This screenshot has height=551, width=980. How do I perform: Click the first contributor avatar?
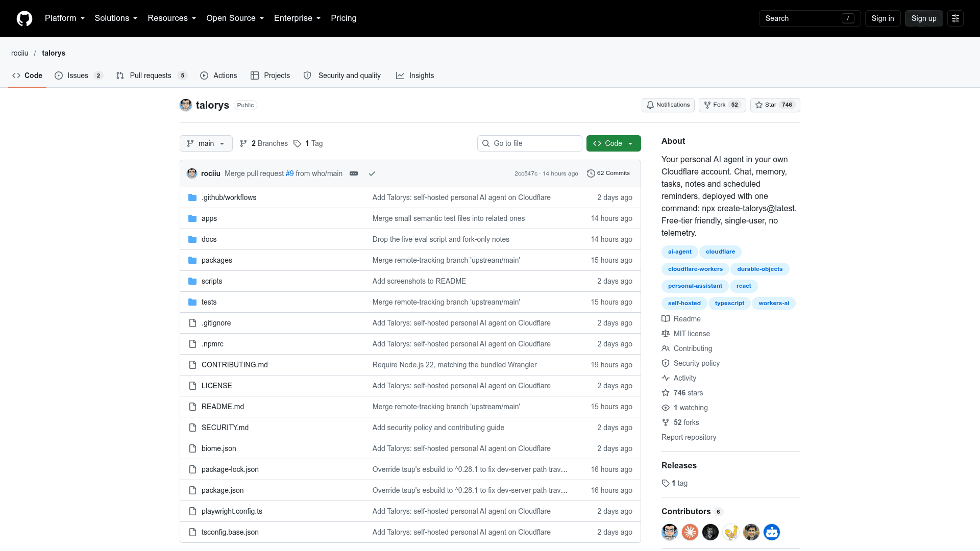coord(670,532)
